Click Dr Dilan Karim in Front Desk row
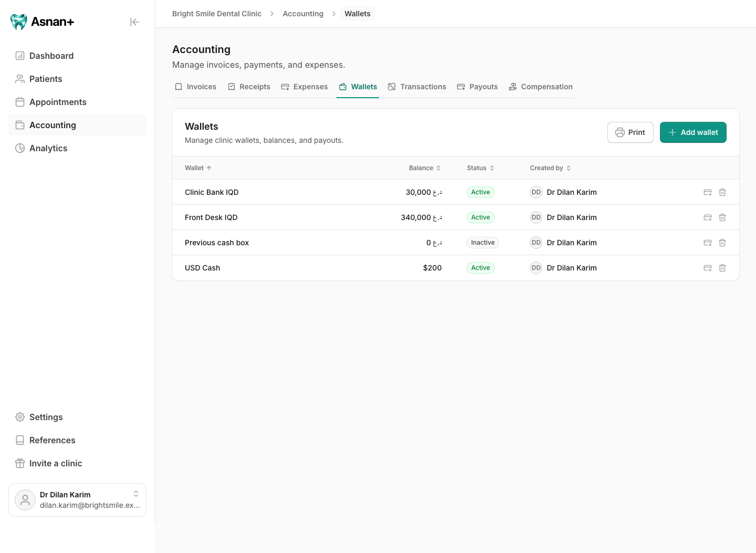This screenshot has height=553, width=756. click(572, 217)
